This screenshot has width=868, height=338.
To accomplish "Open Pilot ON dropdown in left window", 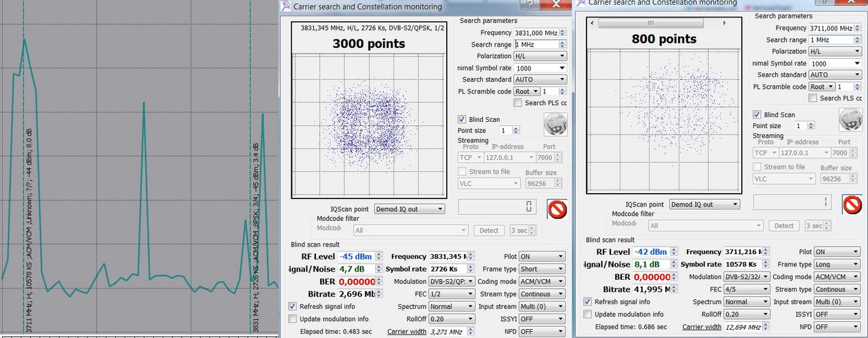I will [x=542, y=257].
